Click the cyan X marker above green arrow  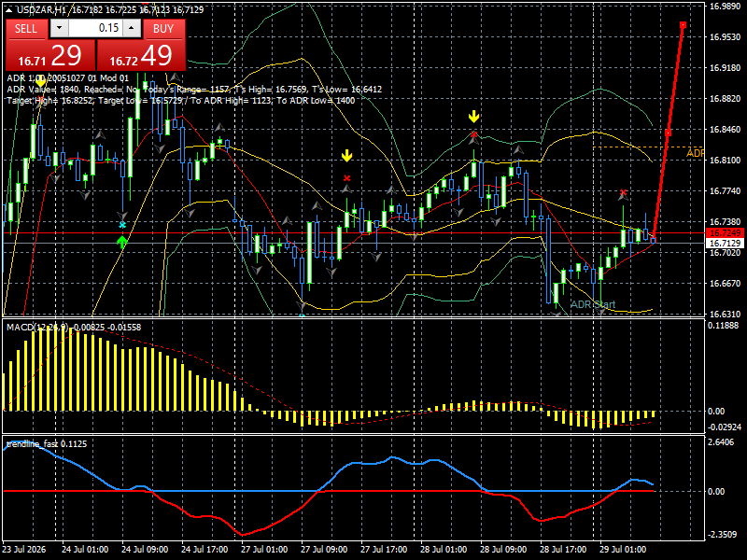click(122, 225)
